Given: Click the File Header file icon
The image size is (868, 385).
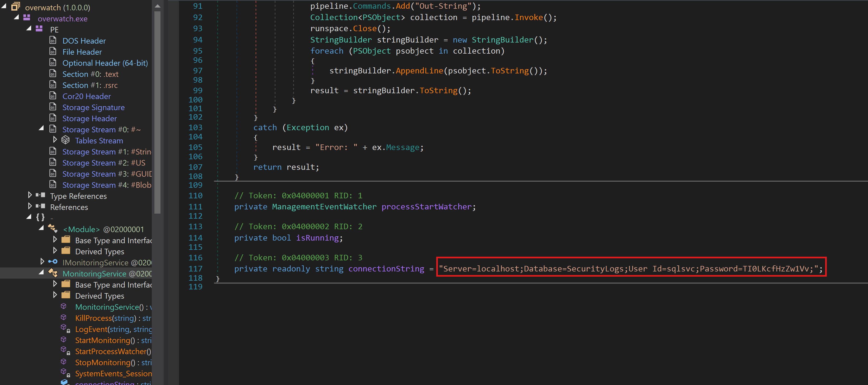Looking at the screenshot, I should click(x=53, y=51).
